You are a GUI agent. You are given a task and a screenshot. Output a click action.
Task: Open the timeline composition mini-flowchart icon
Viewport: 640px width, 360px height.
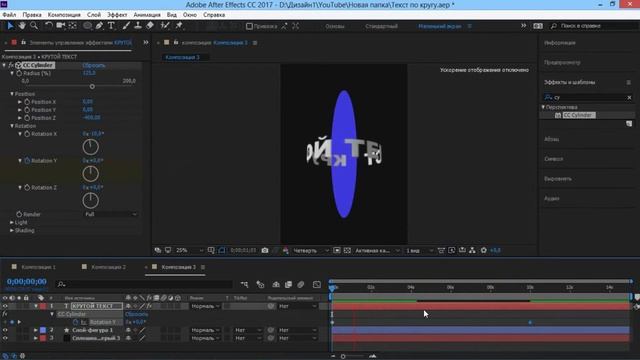click(244, 284)
